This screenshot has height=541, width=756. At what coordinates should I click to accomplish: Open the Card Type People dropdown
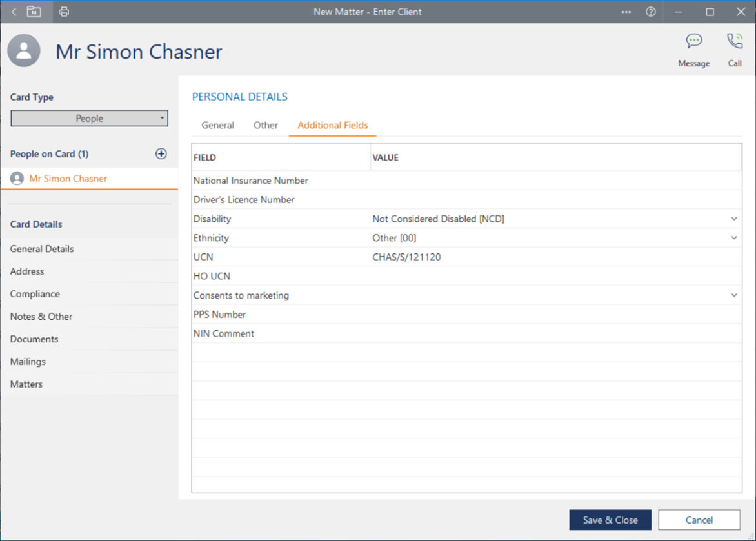[x=90, y=118]
